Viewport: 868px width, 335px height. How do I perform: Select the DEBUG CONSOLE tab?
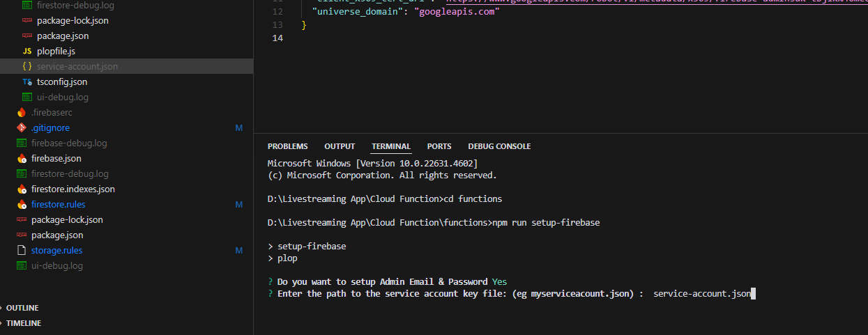[499, 146]
